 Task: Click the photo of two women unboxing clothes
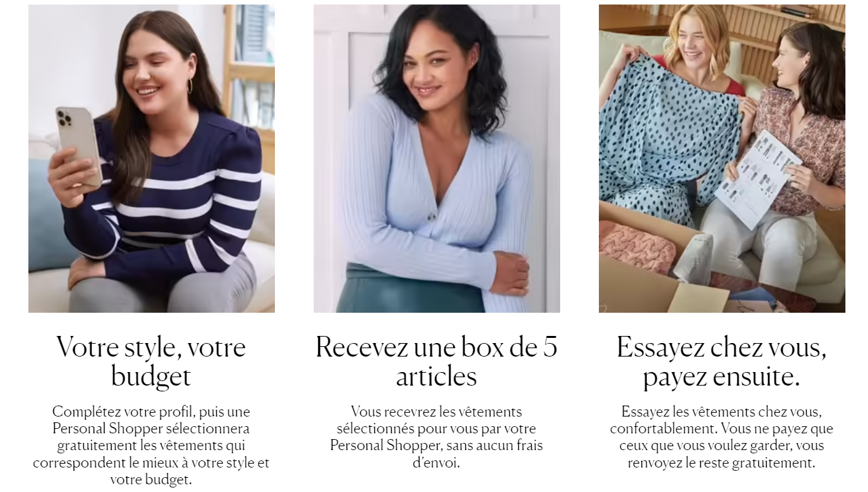click(722, 159)
